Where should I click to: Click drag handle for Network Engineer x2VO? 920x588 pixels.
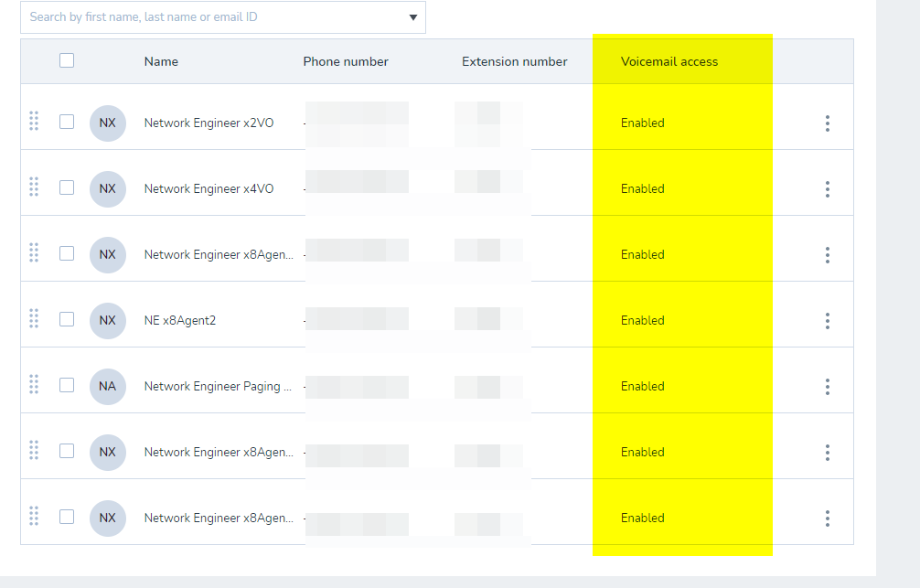34,121
